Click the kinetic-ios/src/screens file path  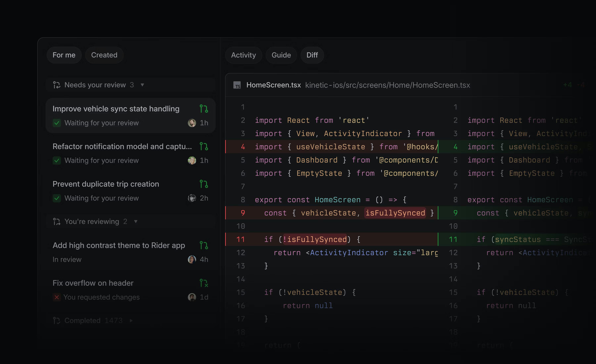coord(388,85)
